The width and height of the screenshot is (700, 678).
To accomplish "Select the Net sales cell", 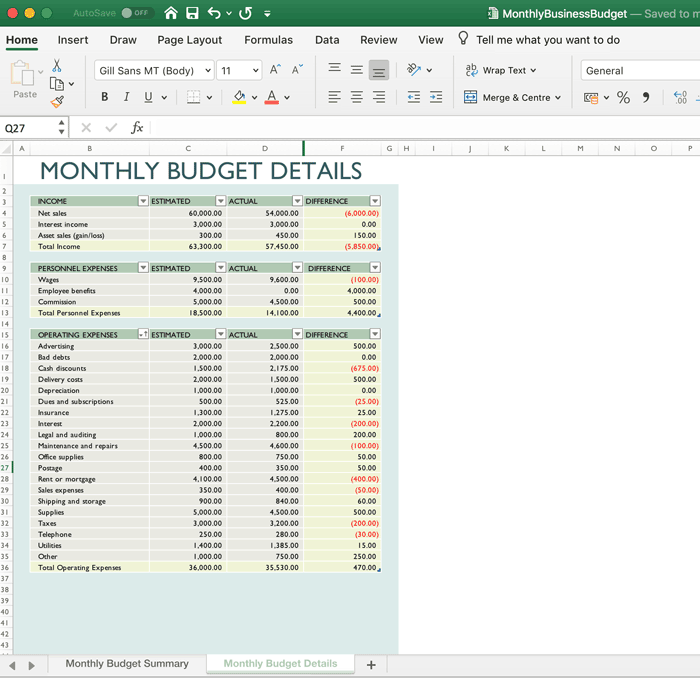I will click(89, 213).
